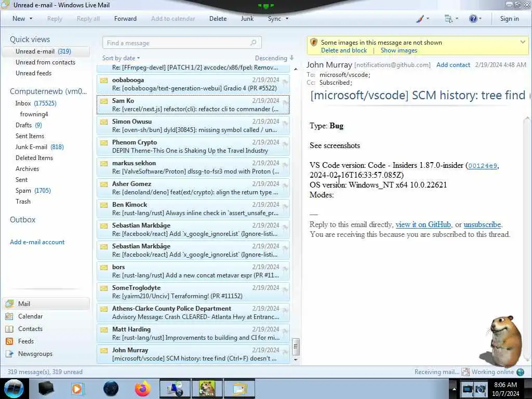Toggle flag on bors message
532x399 pixels.
tap(285, 268)
